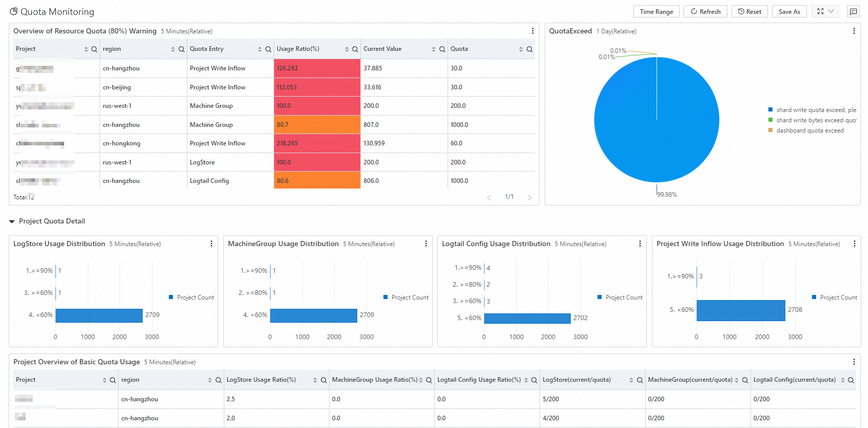Search LogStore Usage Ratio(%) column in overview table

[323, 380]
